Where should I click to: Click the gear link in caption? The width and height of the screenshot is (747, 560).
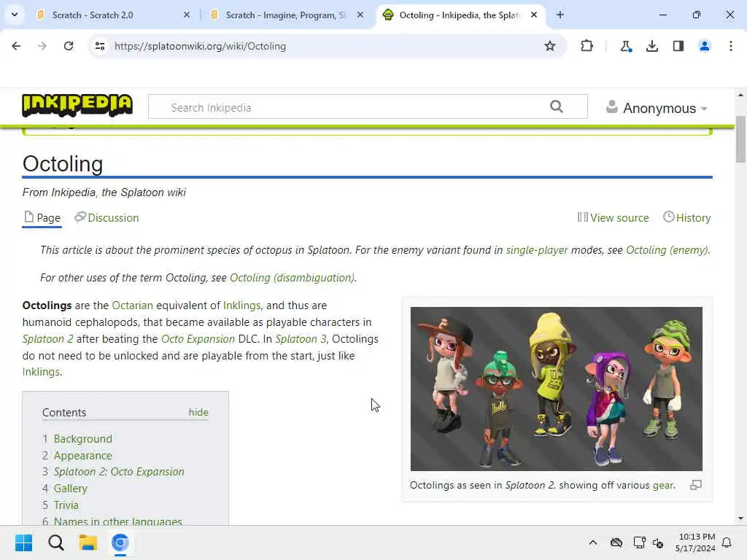click(x=662, y=485)
